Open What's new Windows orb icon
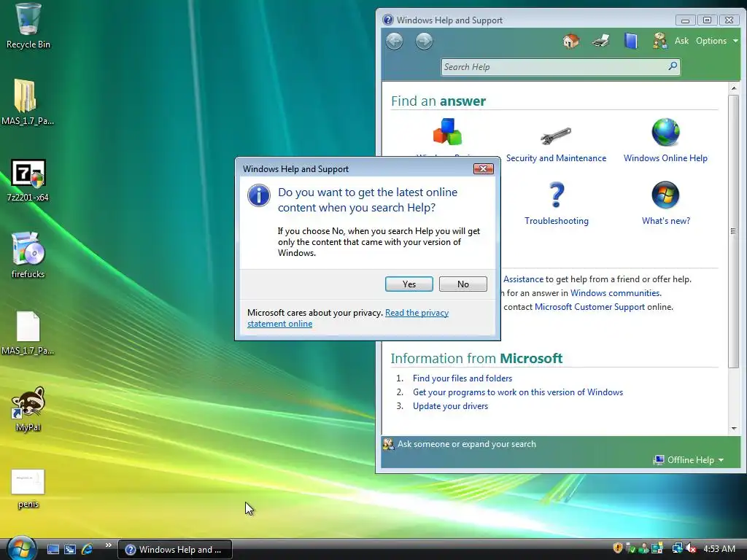 point(665,195)
